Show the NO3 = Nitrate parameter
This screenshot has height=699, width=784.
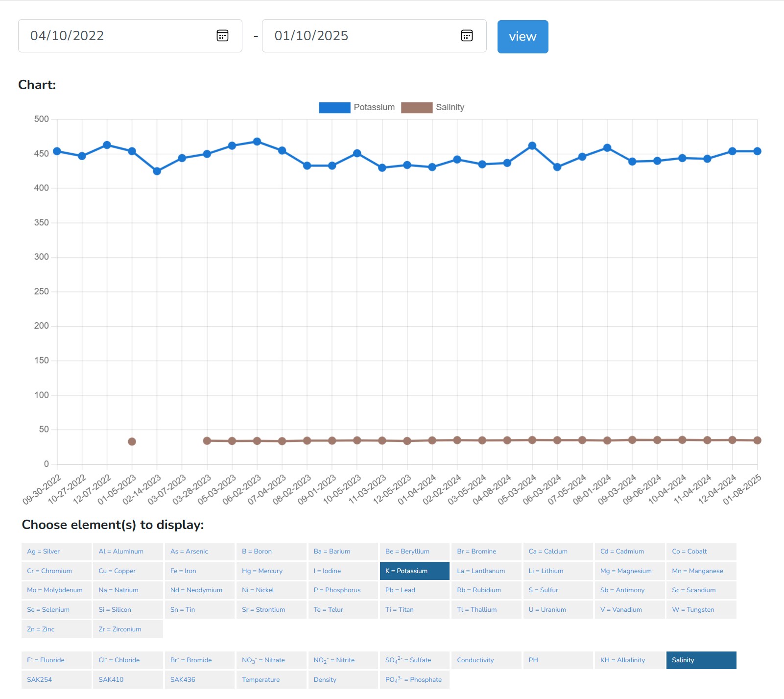(271, 660)
